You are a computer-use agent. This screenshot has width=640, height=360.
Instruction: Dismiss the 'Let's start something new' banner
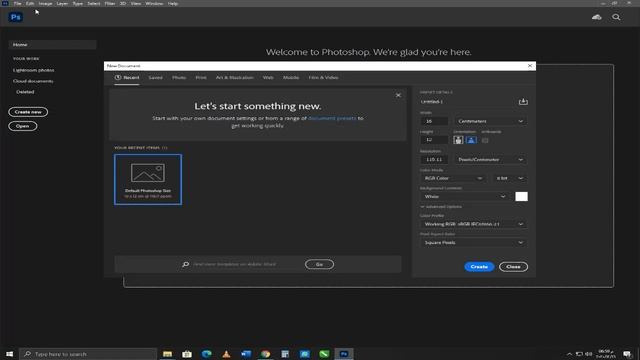point(398,95)
